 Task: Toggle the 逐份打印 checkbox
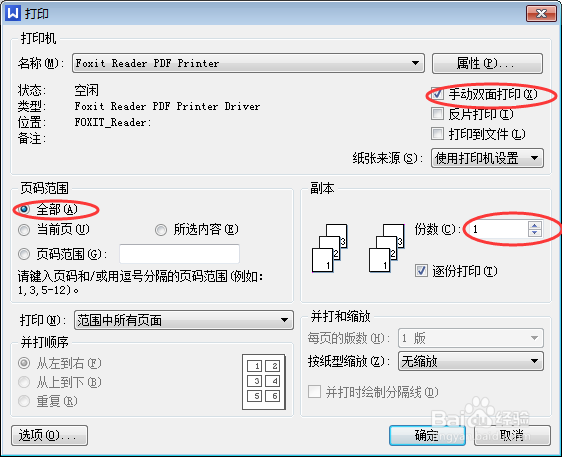pos(421,271)
